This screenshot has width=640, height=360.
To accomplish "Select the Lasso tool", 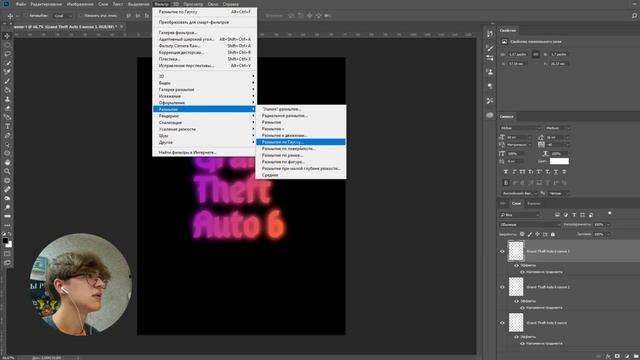I will (x=7, y=54).
